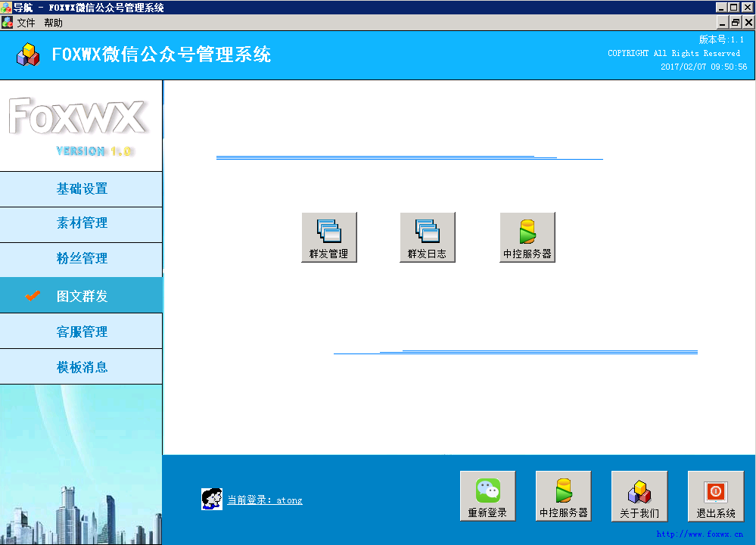Click the COPYRIGHT All Rights Reserved text
Screen dimensions: 756x545
click(x=674, y=53)
